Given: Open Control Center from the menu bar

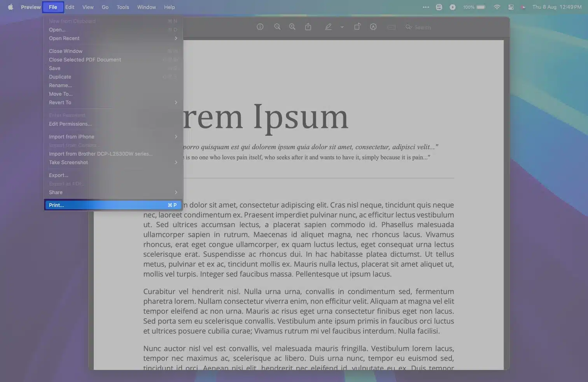Looking at the screenshot, I should pos(511,7).
